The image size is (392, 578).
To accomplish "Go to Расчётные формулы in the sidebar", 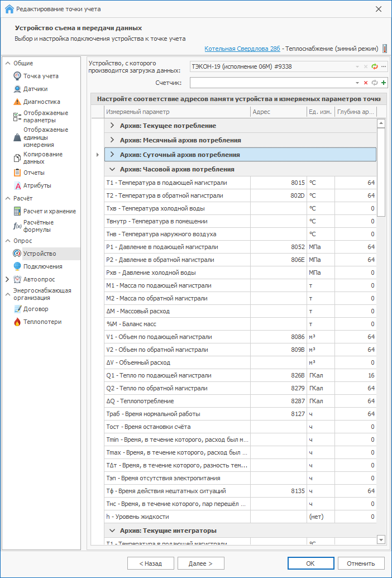I will pyautogui.click(x=38, y=226).
